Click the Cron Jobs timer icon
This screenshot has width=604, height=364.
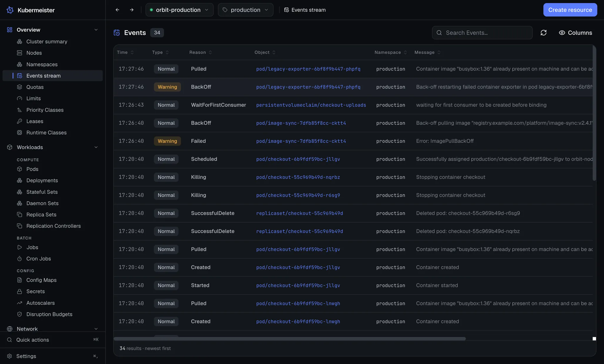[x=19, y=259]
